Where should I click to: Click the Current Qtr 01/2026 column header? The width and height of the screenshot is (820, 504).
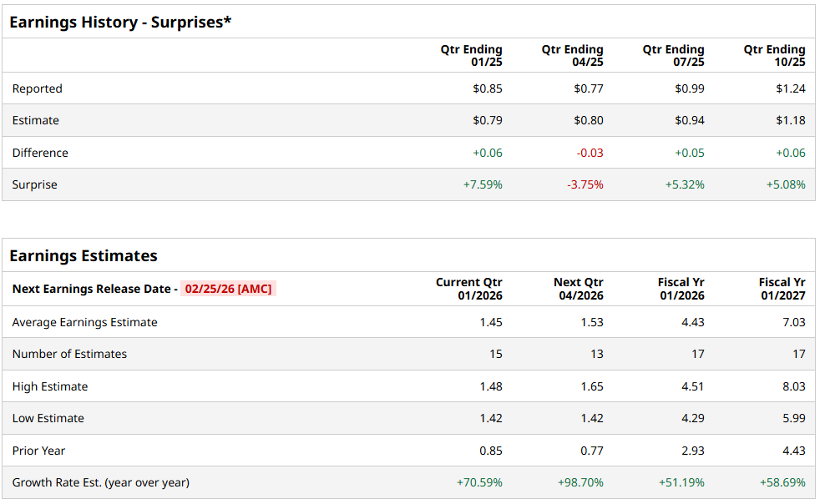click(469, 289)
